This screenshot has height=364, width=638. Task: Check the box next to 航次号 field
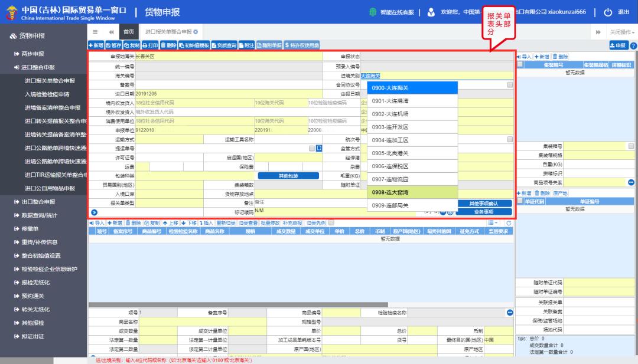point(510,139)
